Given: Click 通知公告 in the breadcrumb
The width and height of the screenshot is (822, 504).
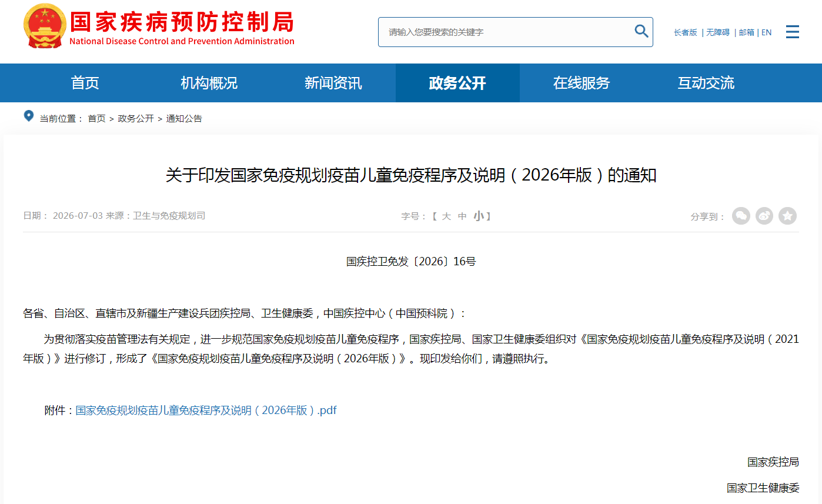Looking at the screenshot, I should (x=184, y=118).
